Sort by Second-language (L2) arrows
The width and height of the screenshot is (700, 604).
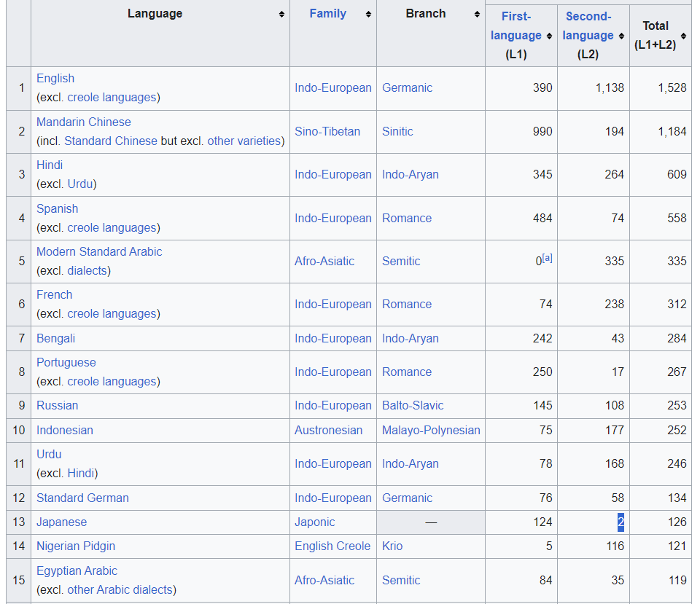(x=621, y=36)
